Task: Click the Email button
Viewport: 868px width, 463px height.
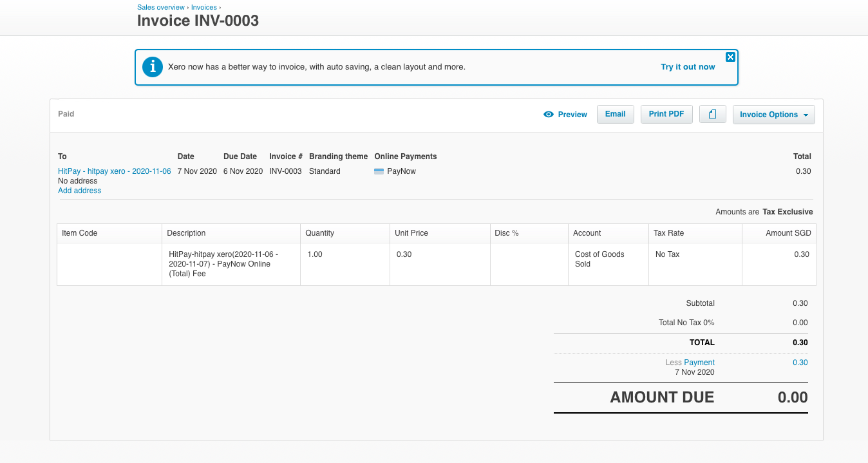Action: [x=616, y=114]
